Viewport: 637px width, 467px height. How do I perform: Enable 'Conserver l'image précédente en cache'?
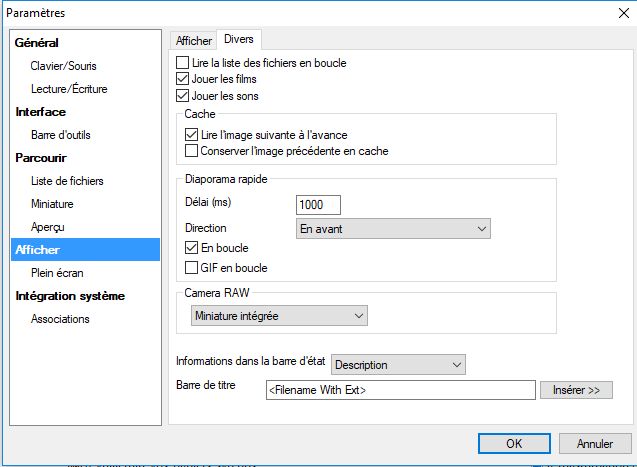[192, 151]
